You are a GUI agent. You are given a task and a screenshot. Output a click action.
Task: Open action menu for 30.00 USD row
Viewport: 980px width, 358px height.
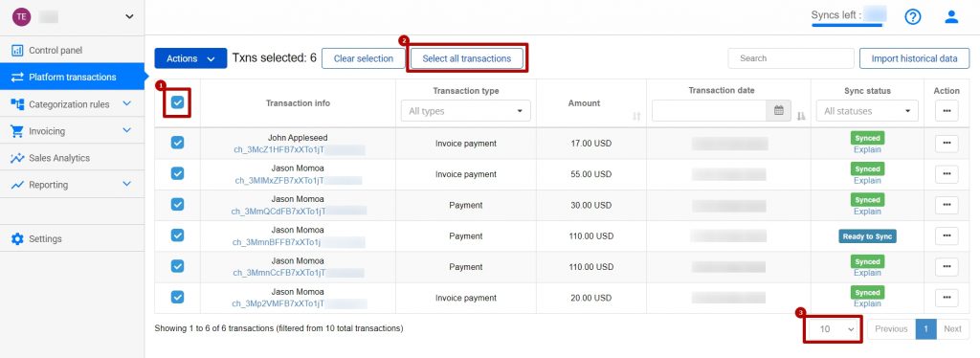pyautogui.click(x=947, y=205)
